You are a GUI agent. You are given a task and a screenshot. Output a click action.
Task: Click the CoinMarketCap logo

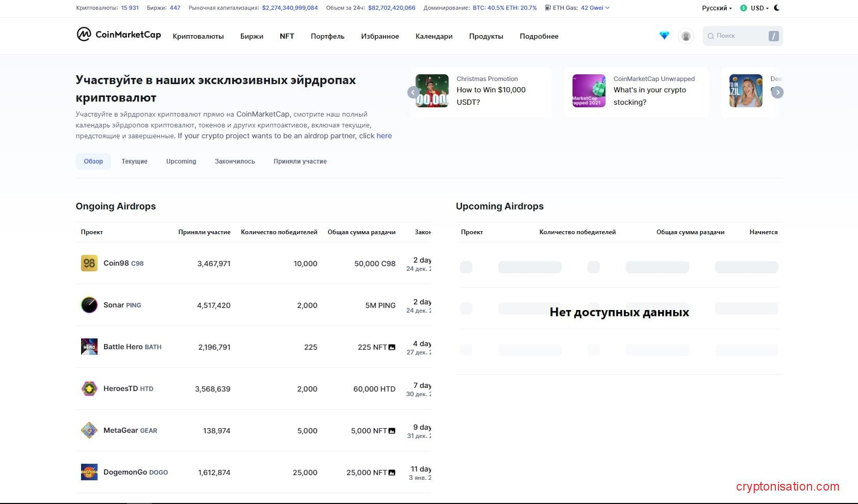119,35
